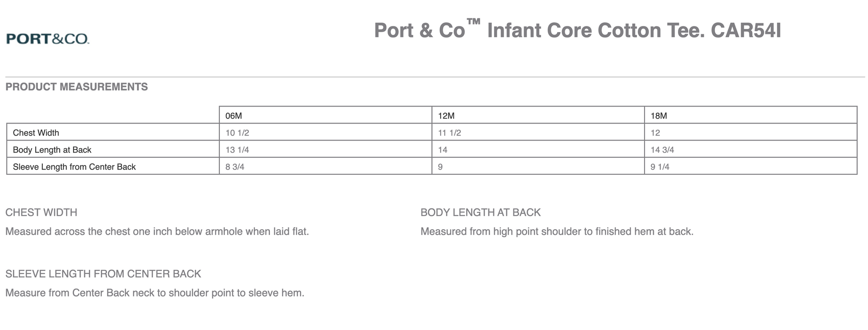Click the Port & Co logo

click(x=48, y=39)
